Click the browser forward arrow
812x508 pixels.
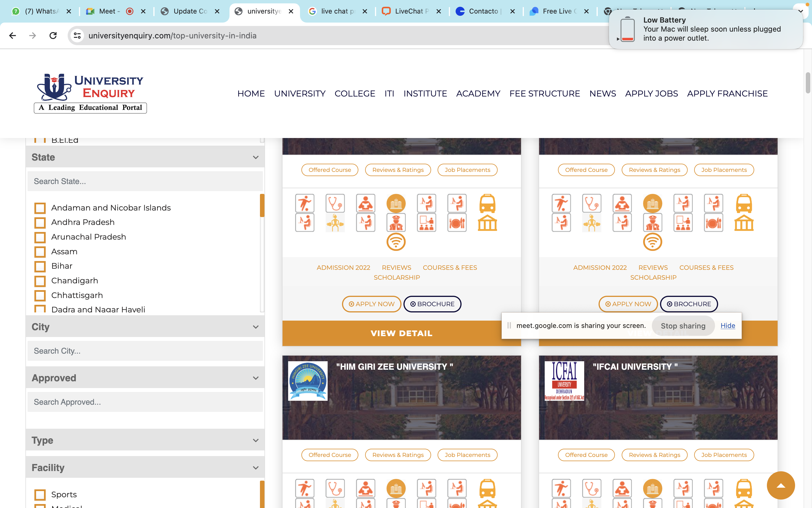[x=32, y=36]
